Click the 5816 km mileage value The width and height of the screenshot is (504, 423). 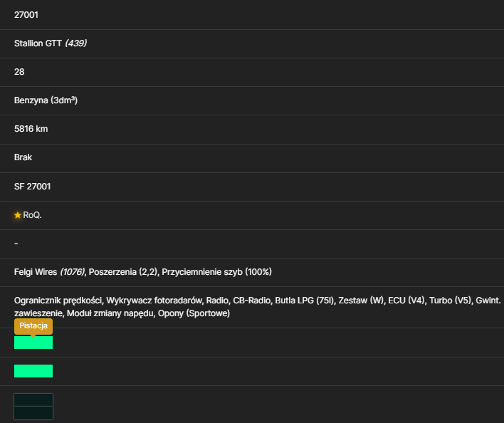click(x=31, y=129)
